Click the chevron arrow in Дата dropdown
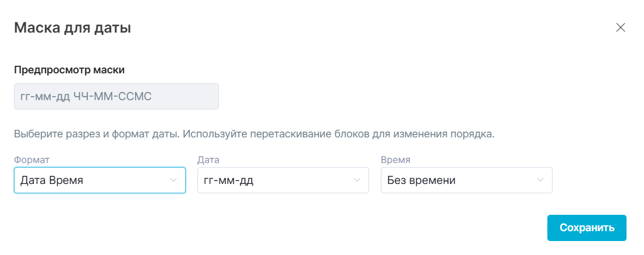The width and height of the screenshot is (644, 255). pyautogui.click(x=356, y=180)
